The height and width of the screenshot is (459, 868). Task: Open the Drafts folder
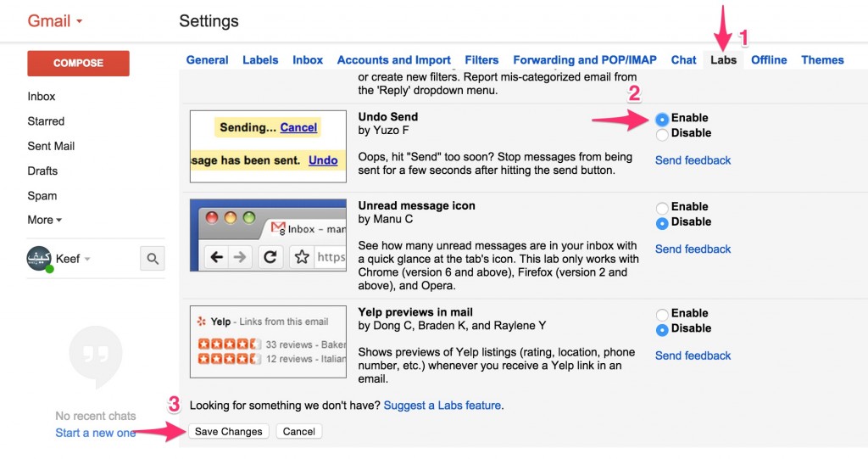(42, 171)
